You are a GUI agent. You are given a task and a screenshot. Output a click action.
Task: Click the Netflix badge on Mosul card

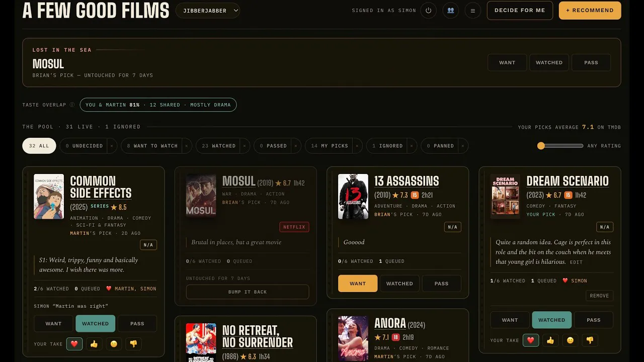pyautogui.click(x=294, y=227)
